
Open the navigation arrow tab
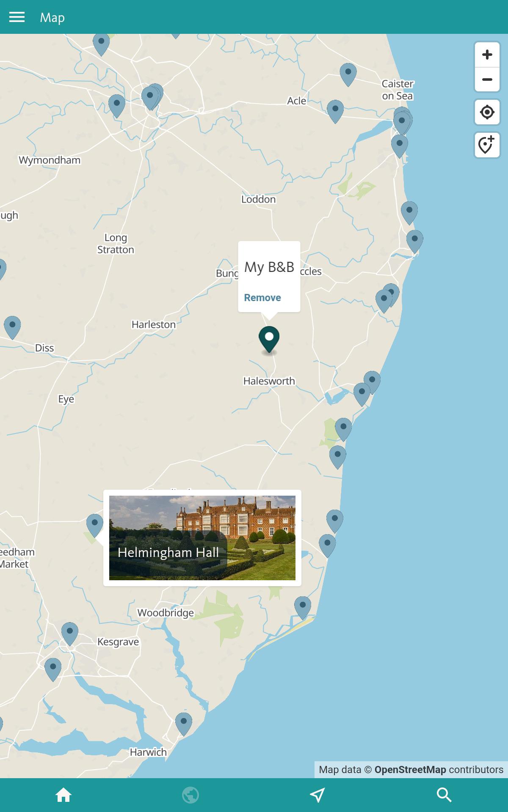(x=317, y=795)
